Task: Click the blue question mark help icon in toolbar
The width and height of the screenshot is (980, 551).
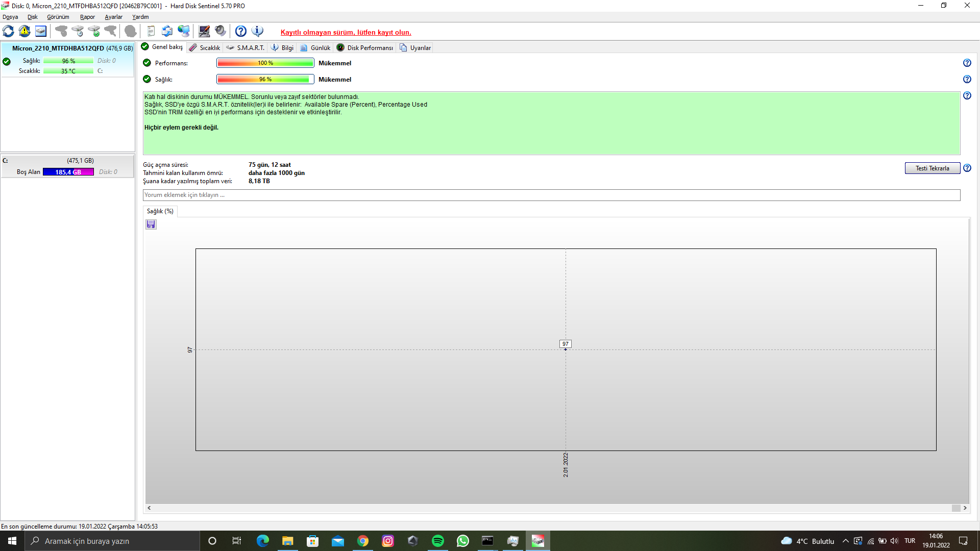Action: click(x=241, y=31)
